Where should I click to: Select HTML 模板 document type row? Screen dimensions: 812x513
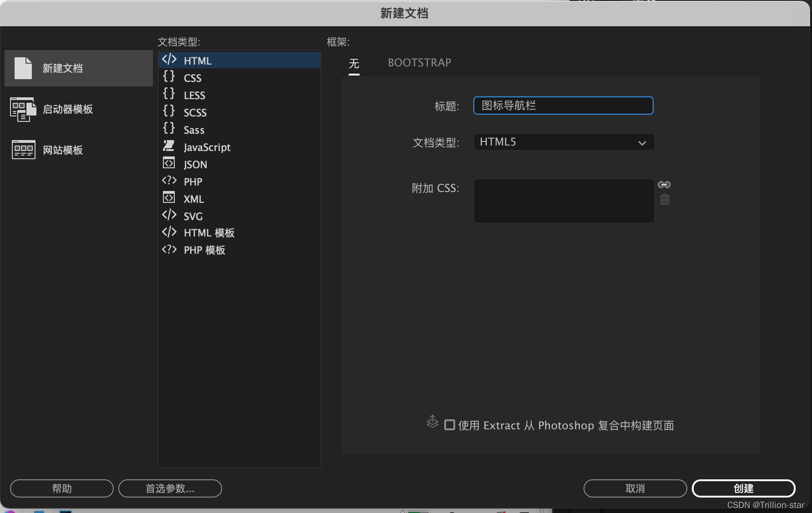pyautogui.click(x=239, y=232)
